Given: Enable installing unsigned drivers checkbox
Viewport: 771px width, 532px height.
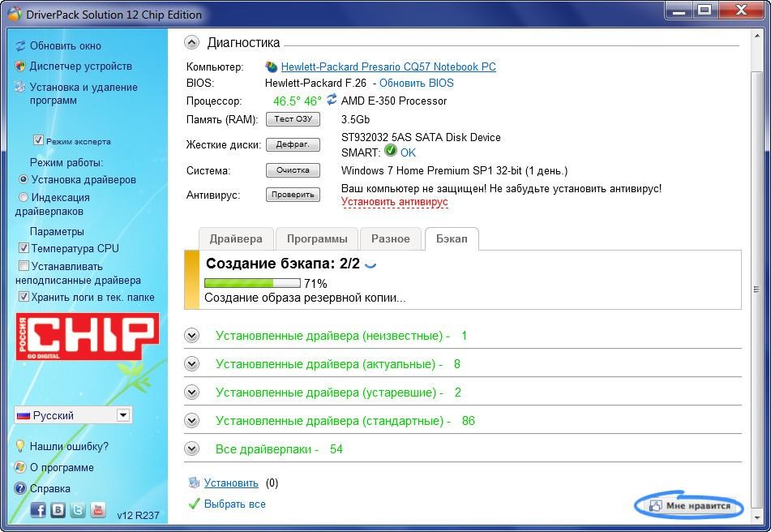Looking at the screenshot, I should click(24, 266).
